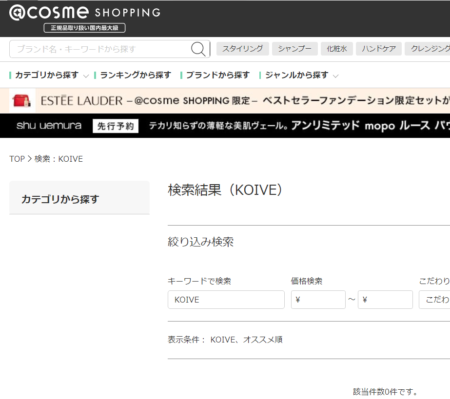The image size is (450, 399).
Task: Click the キーワードで検索 label
Action: [199, 281]
